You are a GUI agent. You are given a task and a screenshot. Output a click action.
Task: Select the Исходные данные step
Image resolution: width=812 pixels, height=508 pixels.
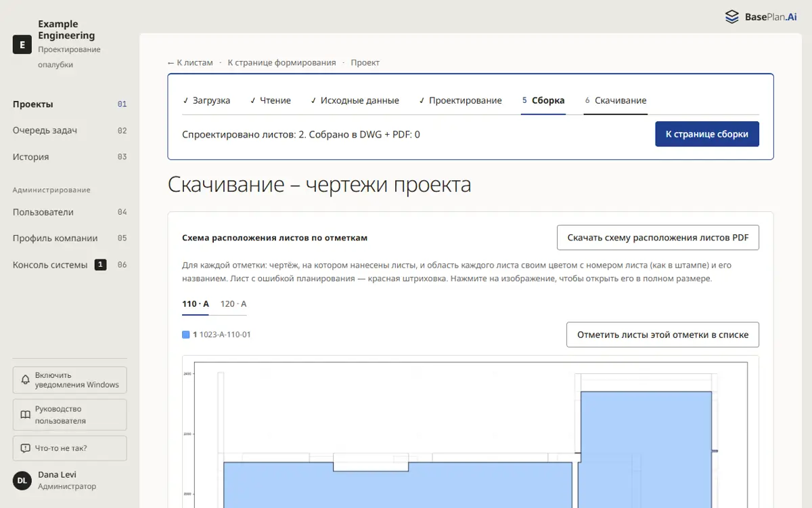355,100
